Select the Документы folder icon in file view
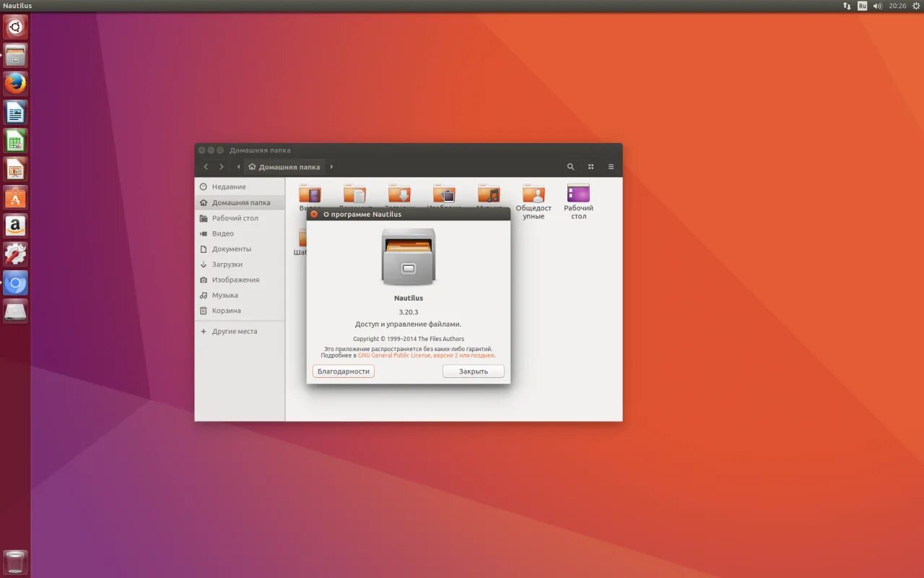The height and width of the screenshot is (578, 924). click(x=354, y=194)
